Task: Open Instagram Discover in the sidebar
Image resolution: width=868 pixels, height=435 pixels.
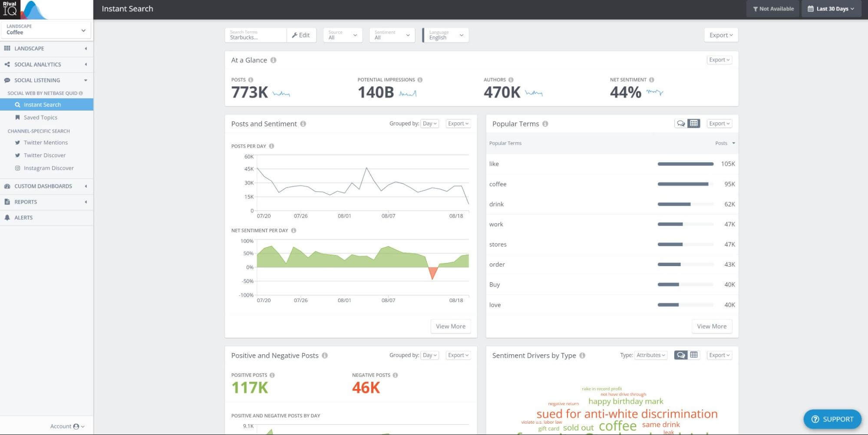Action: [x=49, y=168]
